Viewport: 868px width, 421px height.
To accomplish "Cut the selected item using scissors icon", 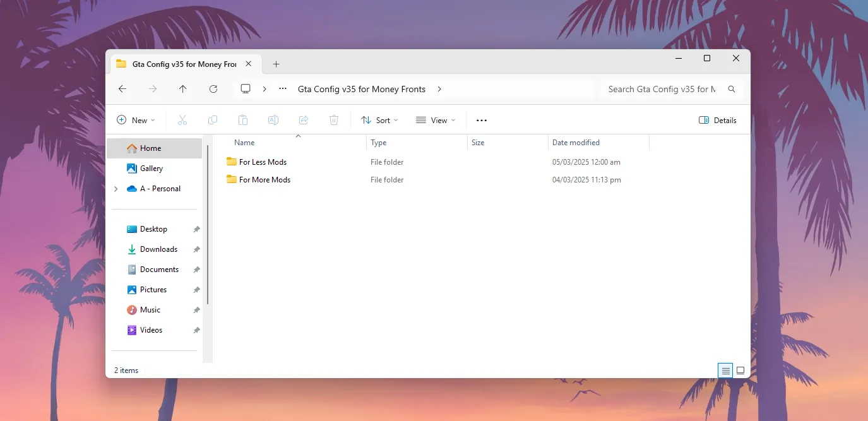I will pyautogui.click(x=182, y=120).
